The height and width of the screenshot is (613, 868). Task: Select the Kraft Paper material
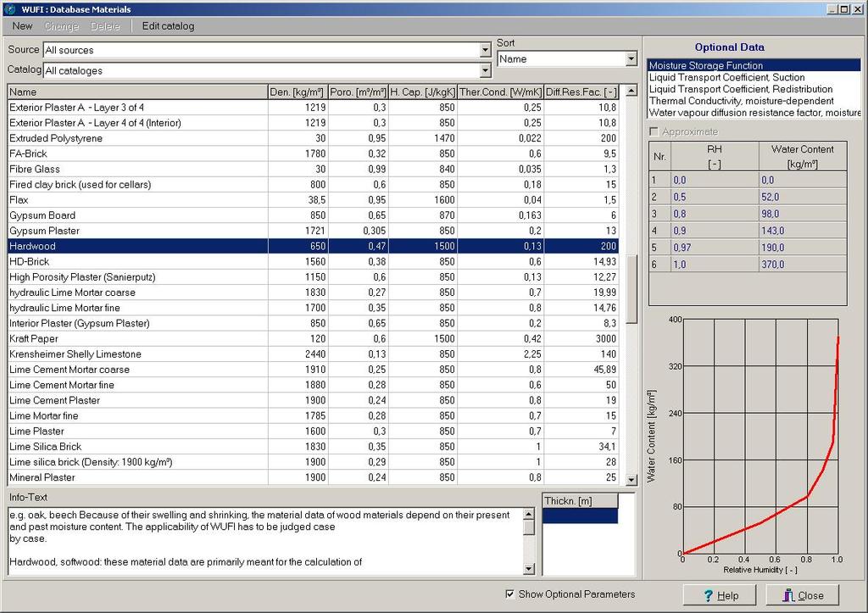(x=314, y=339)
